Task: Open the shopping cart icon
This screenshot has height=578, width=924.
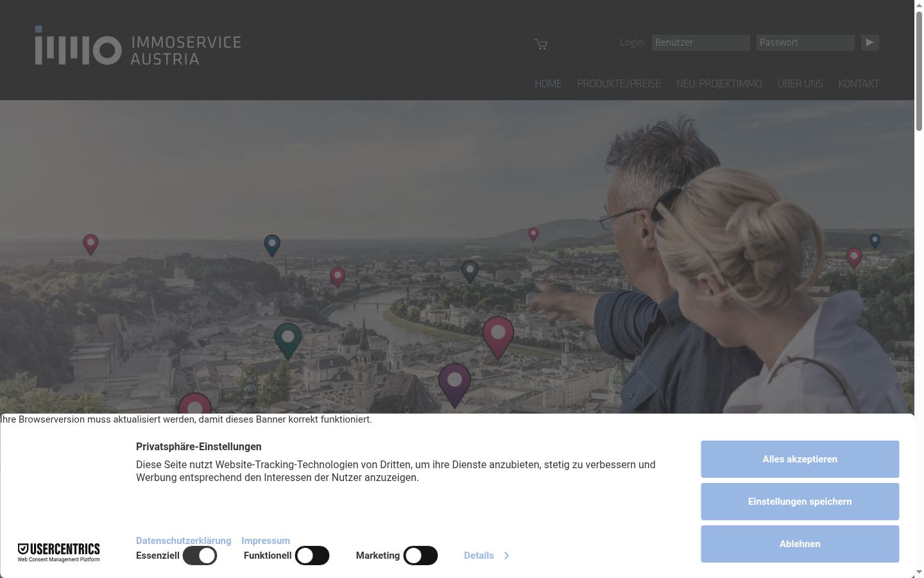Action: pos(541,44)
